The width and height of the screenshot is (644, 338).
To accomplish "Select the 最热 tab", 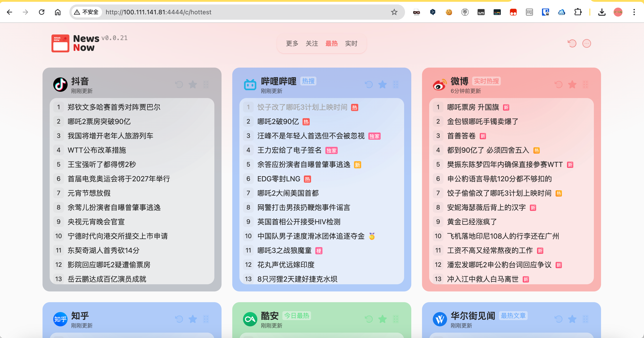I will tap(331, 43).
